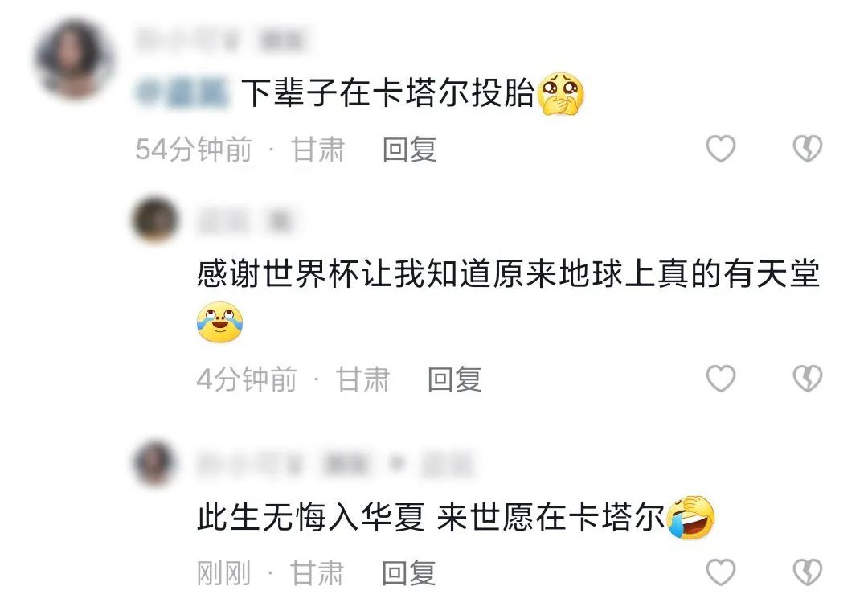Reply to the 刚刚 comment
The height and width of the screenshot is (611, 868).
(409, 572)
